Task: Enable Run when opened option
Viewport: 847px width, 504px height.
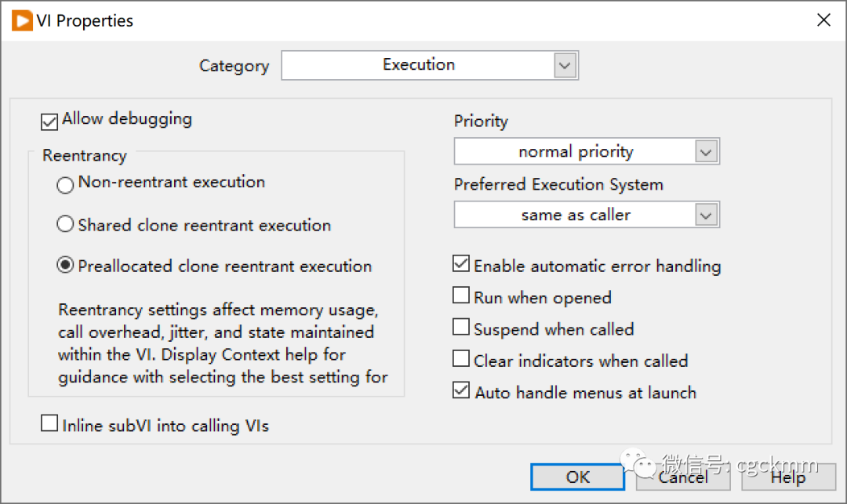Action: pos(462,296)
